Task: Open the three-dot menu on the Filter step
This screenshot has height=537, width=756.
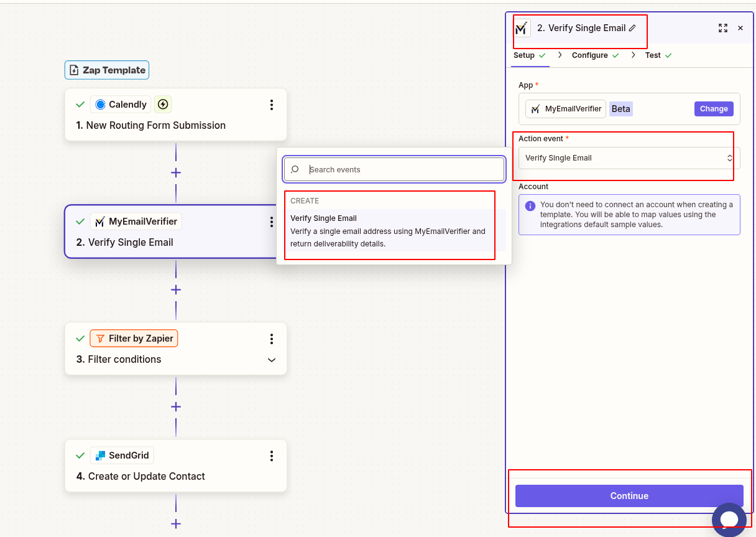Action: [x=272, y=339]
